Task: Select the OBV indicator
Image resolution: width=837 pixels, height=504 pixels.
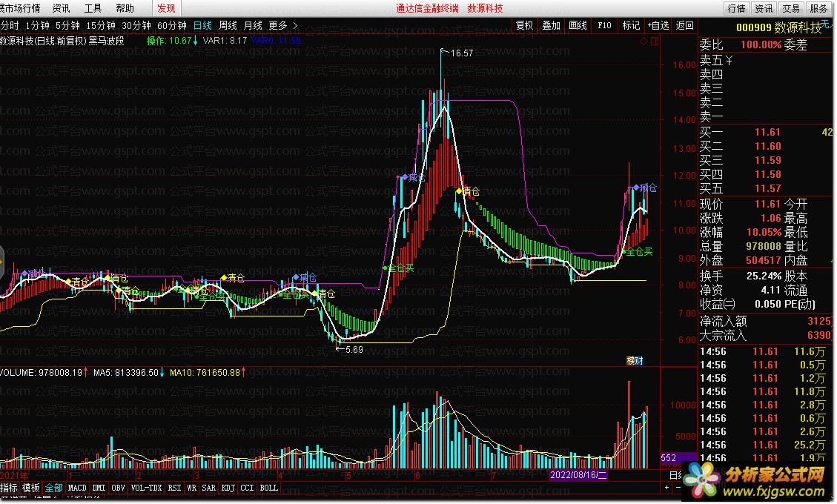Action: point(119,488)
